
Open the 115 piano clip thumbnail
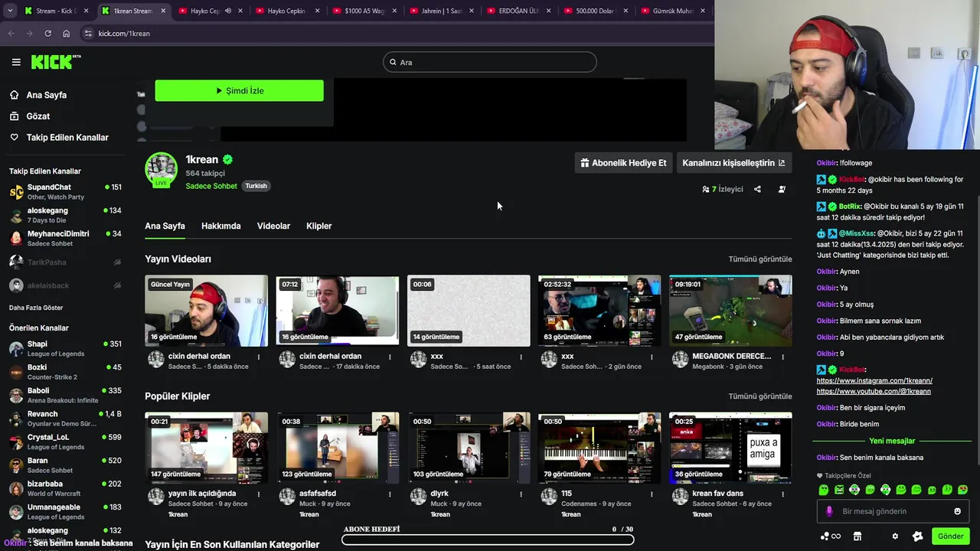pyautogui.click(x=599, y=447)
